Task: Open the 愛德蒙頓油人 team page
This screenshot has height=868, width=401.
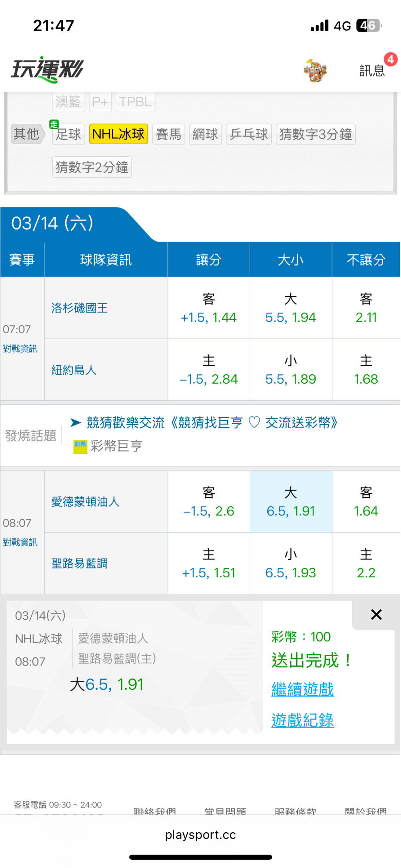Action: (85, 502)
